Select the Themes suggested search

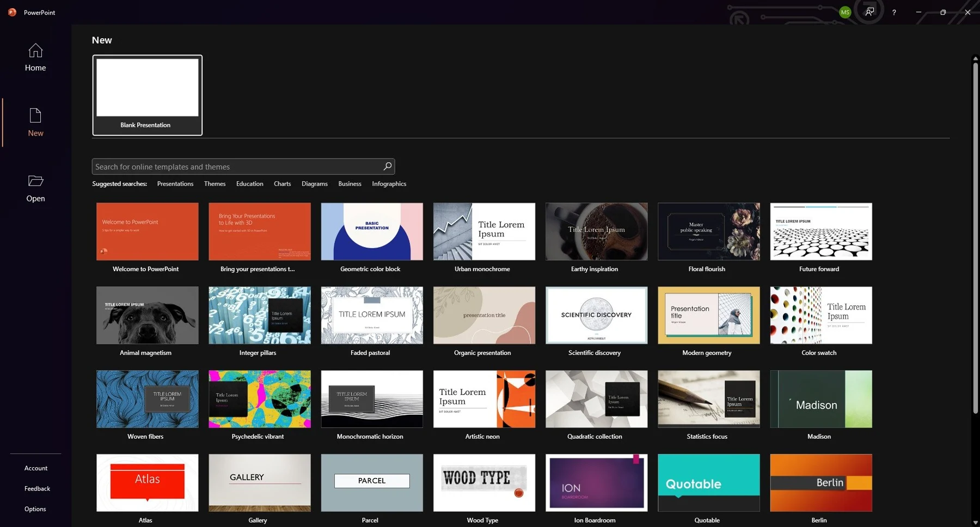(x=215, y=184)
